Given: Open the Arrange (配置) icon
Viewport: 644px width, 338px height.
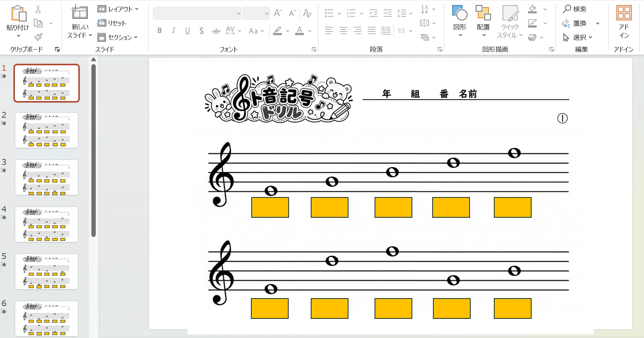Looking at the screenshot, I should (483, 13).
